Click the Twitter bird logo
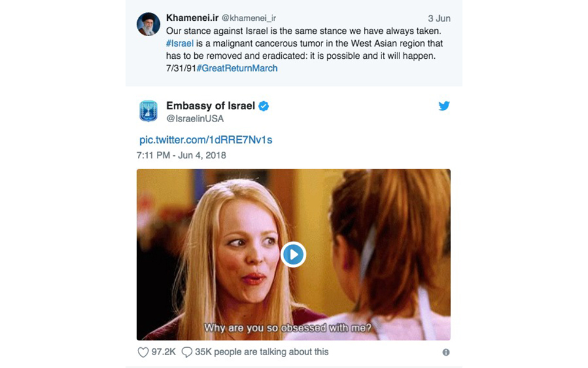Viewport: 588px width, 368px height. (x=444, y=105)
